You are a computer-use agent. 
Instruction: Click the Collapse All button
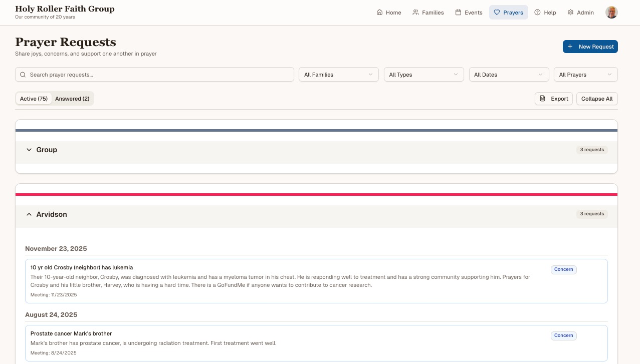[x=597, y=99]
